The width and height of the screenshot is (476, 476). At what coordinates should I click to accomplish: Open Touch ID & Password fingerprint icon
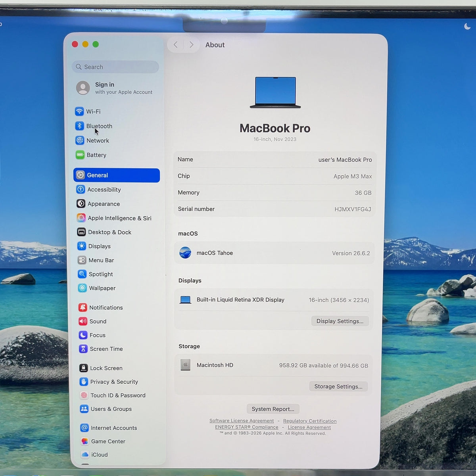[x=84, y=395]
